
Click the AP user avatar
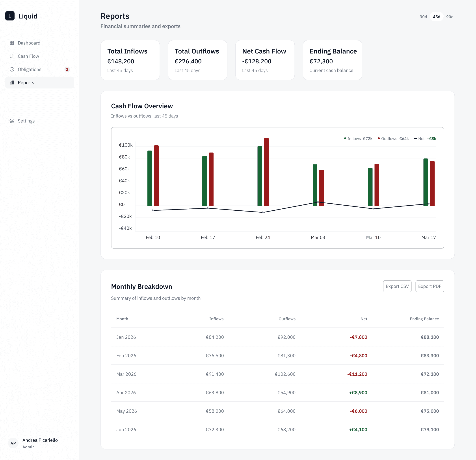point(13,443)
